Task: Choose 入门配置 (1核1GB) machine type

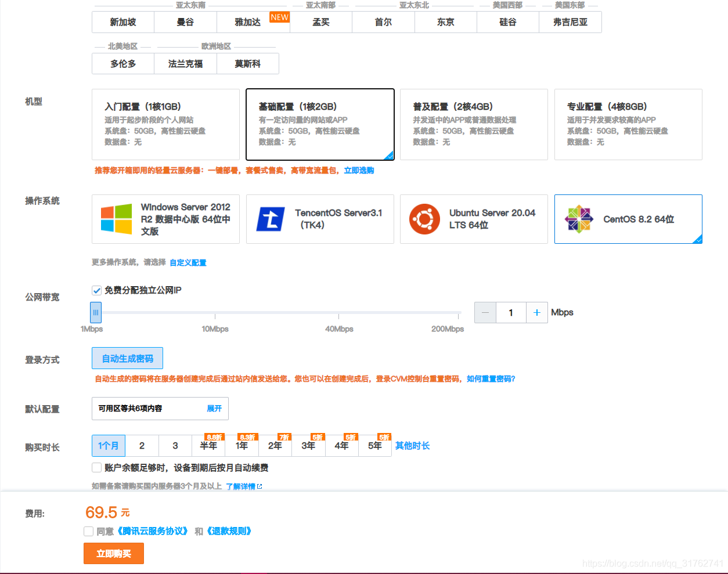Action: coord(165,124)
